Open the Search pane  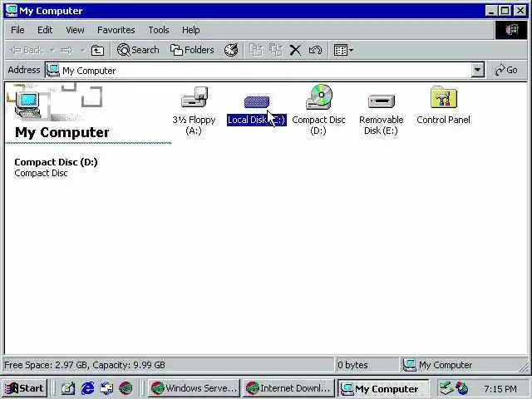138,50
